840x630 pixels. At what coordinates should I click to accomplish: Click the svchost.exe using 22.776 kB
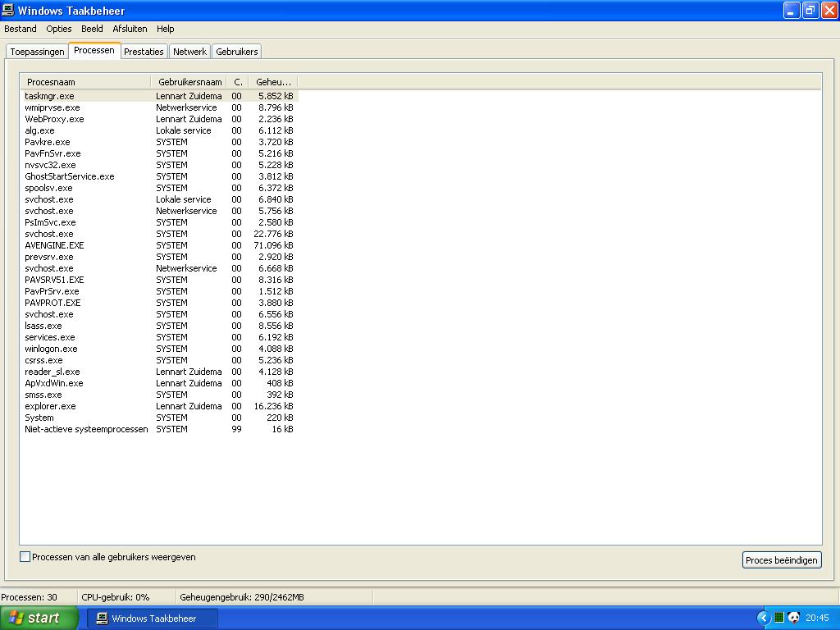pos(160,234)
